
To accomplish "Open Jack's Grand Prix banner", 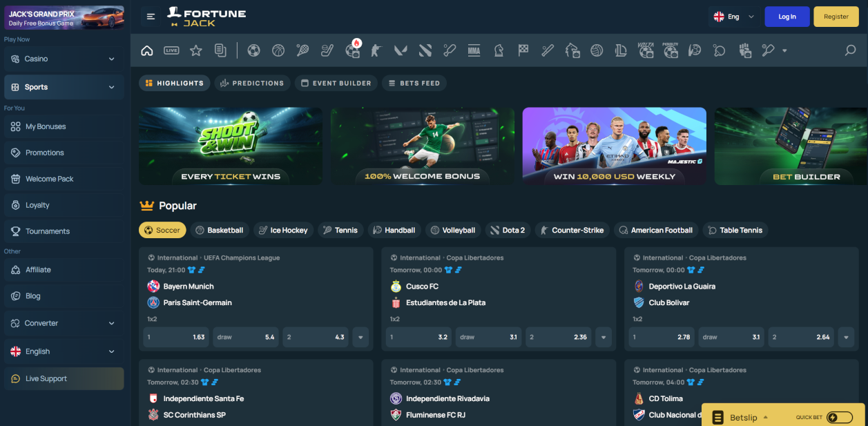I will [x=64, y=17].
